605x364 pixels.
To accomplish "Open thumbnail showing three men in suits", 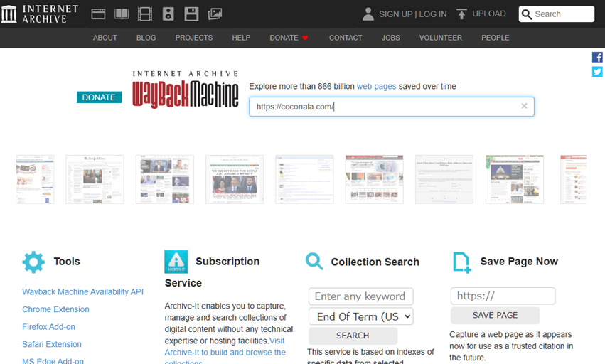I will click(x=235, y=179).
